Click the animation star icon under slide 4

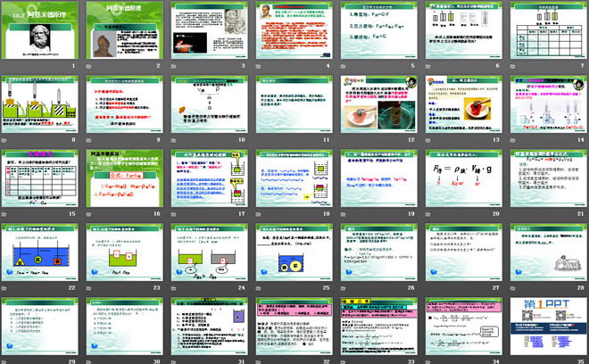pos(259,66)
